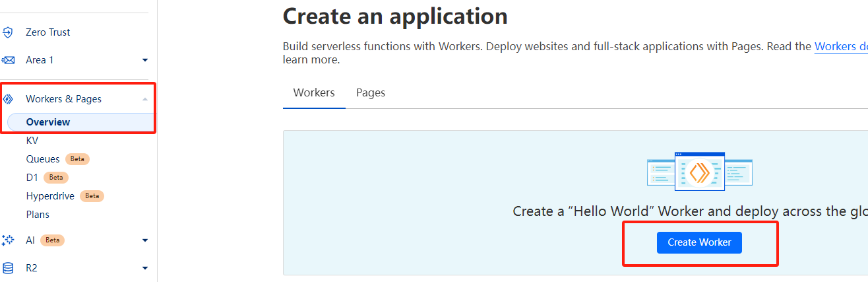Click the R2 database icon
868x282 pixels.
(x=8, y=268)
